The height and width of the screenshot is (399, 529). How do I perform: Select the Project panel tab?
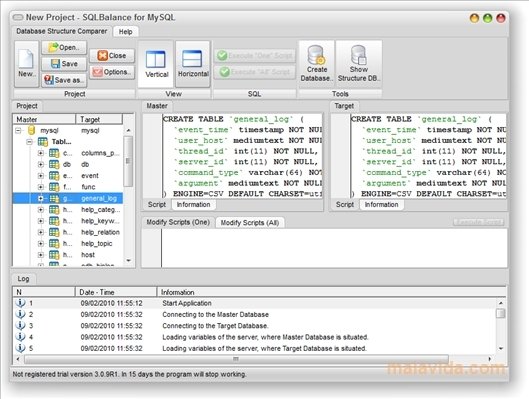pos(27,106)
